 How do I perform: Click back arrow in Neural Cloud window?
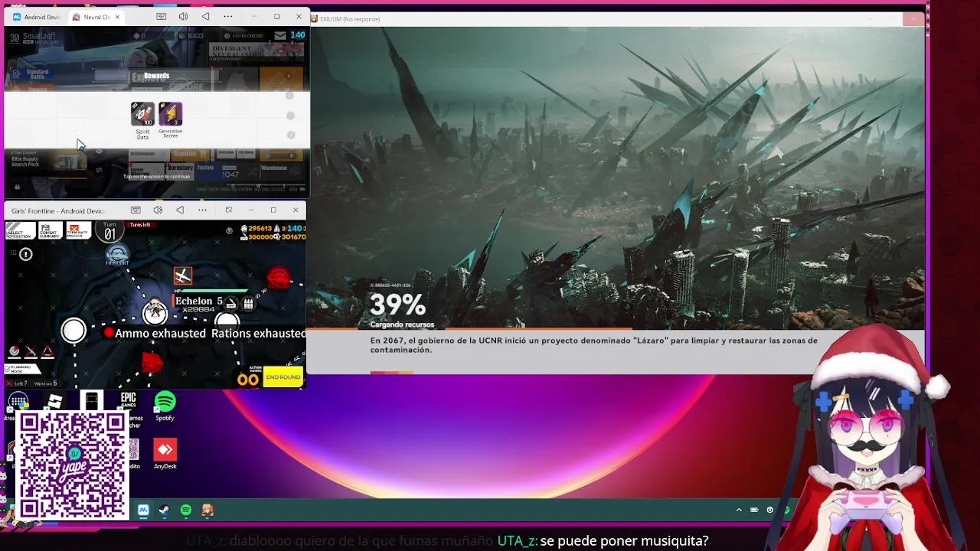coord(205,17)
